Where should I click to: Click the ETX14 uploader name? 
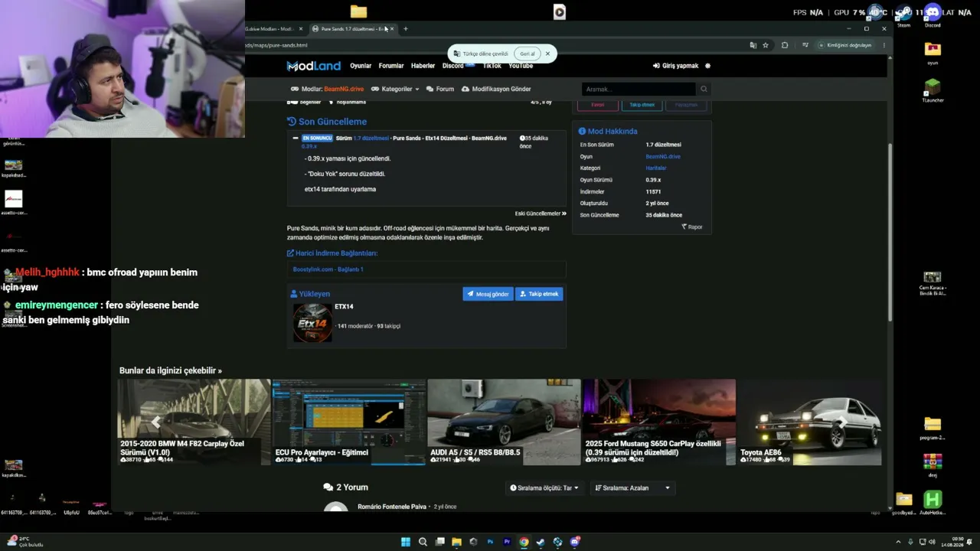tap(344, 307)
